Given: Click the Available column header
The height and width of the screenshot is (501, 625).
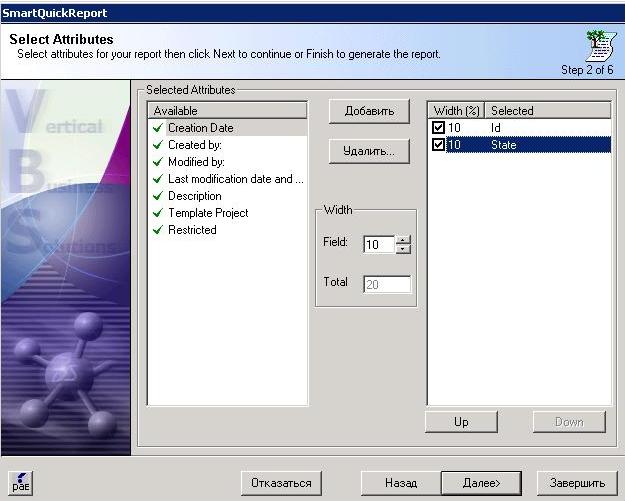Looking at the screenshot, I should pyautogui.click(x=228, y=110).
